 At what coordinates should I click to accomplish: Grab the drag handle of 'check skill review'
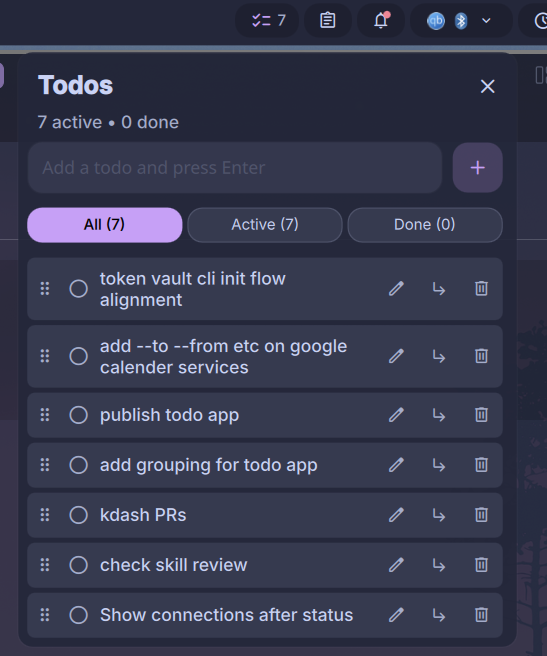[x=45, y=565]
